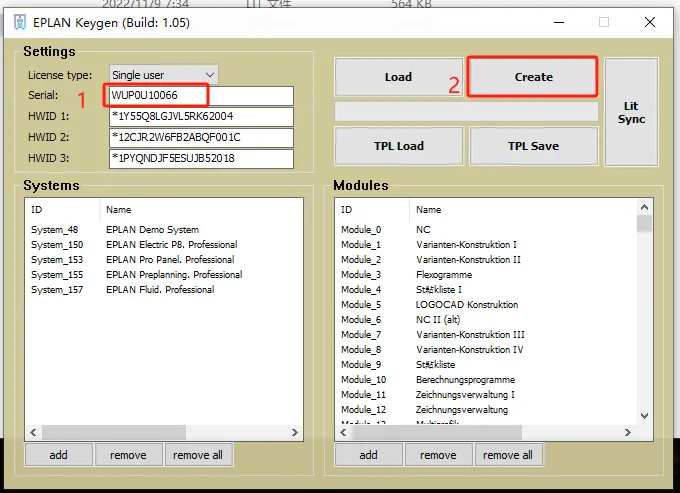The image size is (680, 493).
Task: Click the ID column header in Systems
Action: pos(62,210)
